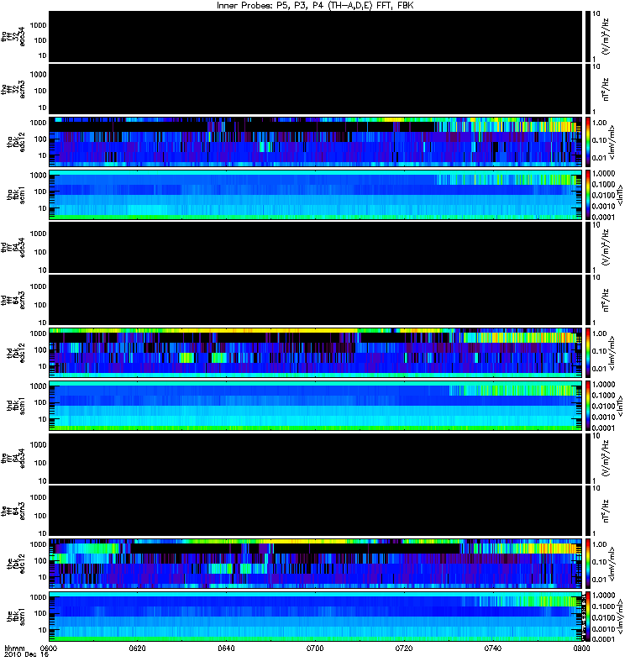The height and width of the screenshot is (672, 630).
Task: Click the 10 y-axis tick of the fbk edc12
Action: point(42,577)
